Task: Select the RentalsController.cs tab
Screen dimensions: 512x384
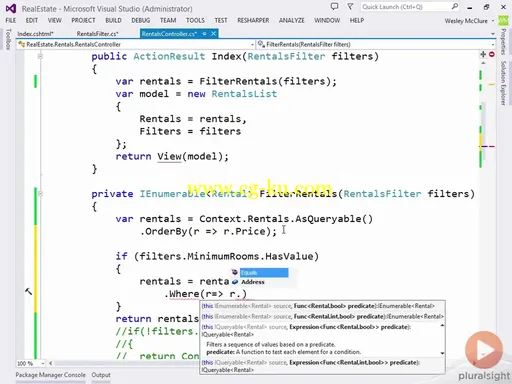Action: coord(169,34)
